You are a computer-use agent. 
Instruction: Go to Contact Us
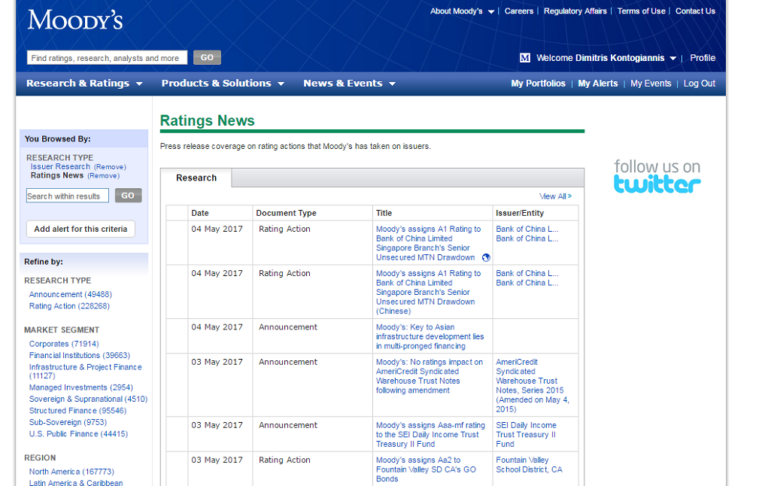pos(695,11)
